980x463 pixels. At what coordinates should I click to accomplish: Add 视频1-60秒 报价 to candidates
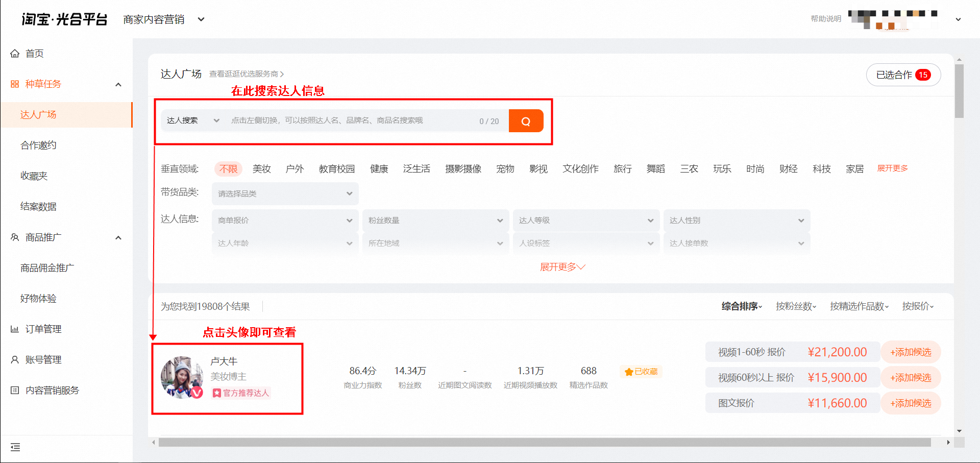pyautogui.click(x=911, y=352)
